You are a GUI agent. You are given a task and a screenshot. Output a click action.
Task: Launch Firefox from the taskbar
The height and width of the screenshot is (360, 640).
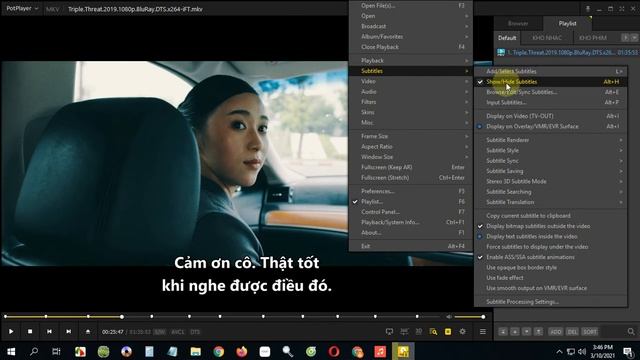tap(242, 351)
